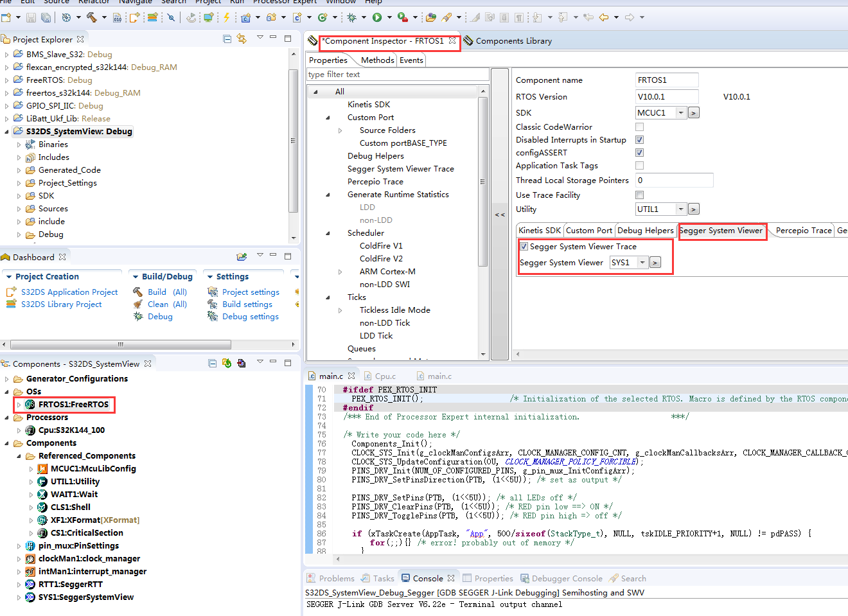Click the UTIL1:Utility component icon

(x=42, y=482)
